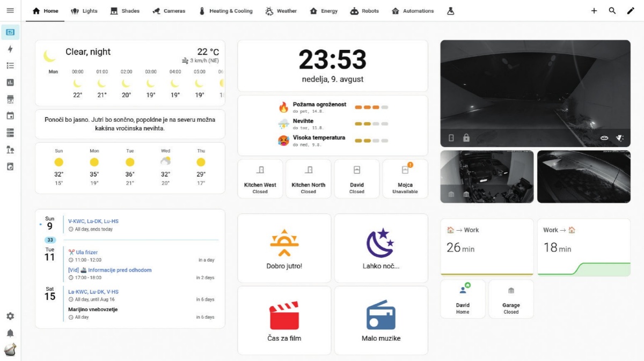Switch to the Lights tab
The height and width of the screenshot is (361, 644).
click(x=84, y=11)
